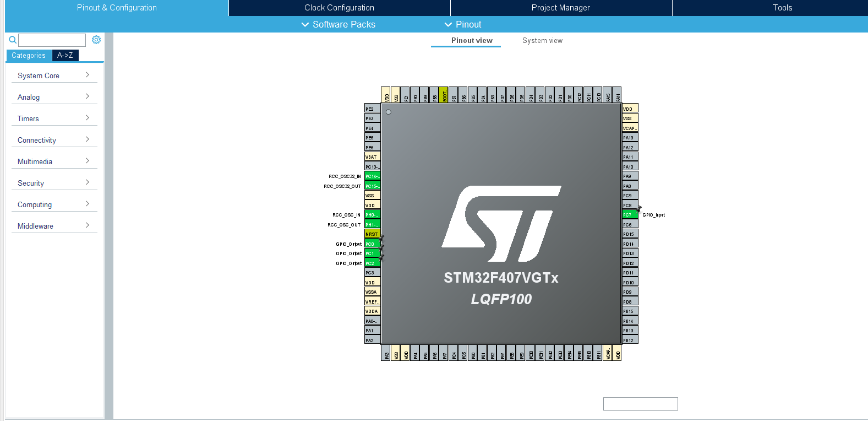Click pin PC6 on right edge
The height and width of the screenshot is (421, 868).
(630, 225)
